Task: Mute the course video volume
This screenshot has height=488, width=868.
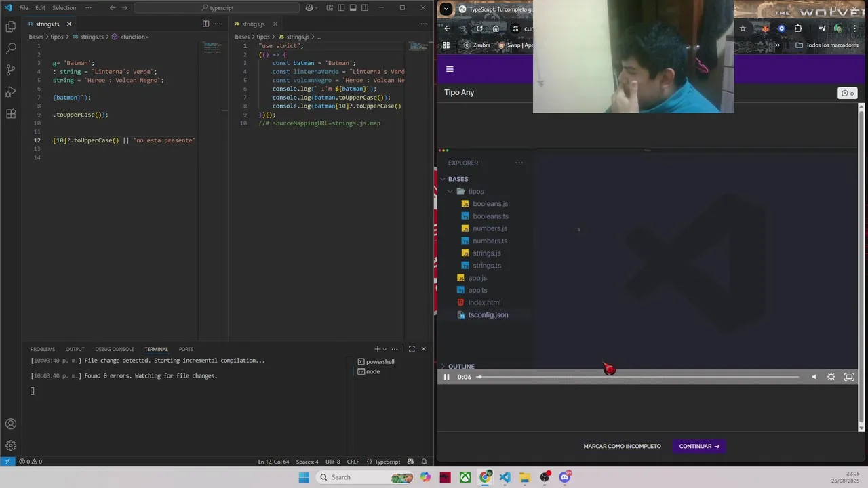Action: coord(814,377)
